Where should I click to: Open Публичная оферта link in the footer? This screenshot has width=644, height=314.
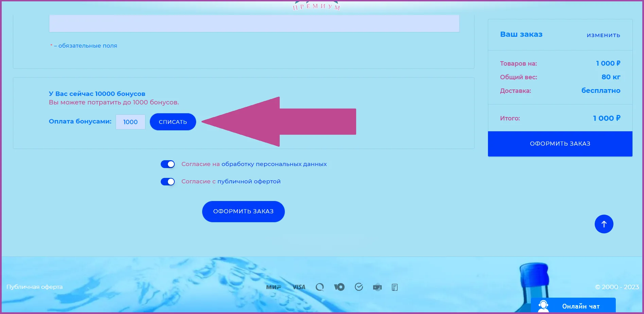(x=35, y=287)
